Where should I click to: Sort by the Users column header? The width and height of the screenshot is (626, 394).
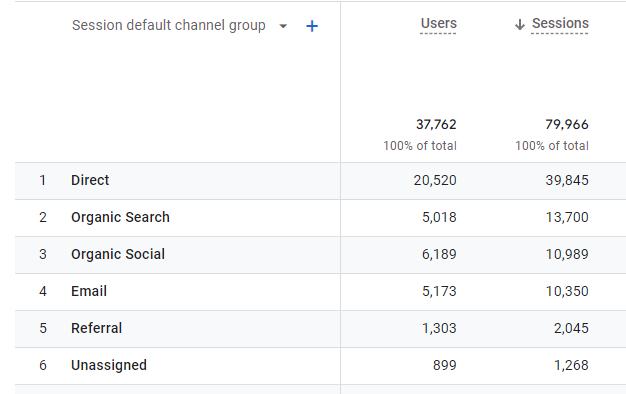438,24
